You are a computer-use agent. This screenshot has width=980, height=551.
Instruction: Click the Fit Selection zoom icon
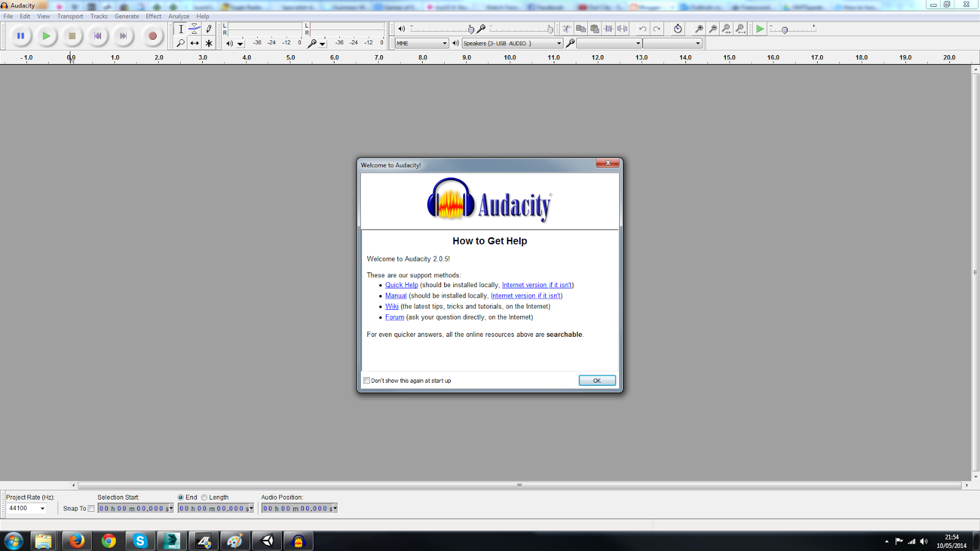(x=726, y=29)
